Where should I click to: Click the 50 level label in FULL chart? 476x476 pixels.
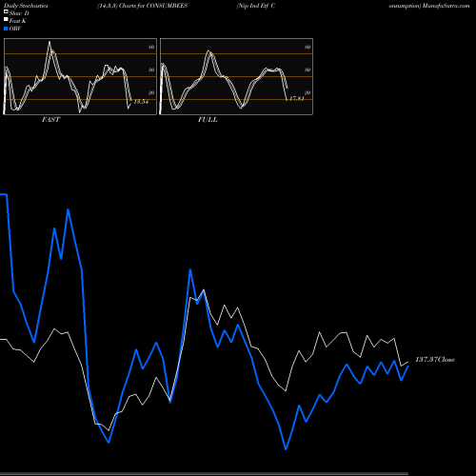(307, 69)
